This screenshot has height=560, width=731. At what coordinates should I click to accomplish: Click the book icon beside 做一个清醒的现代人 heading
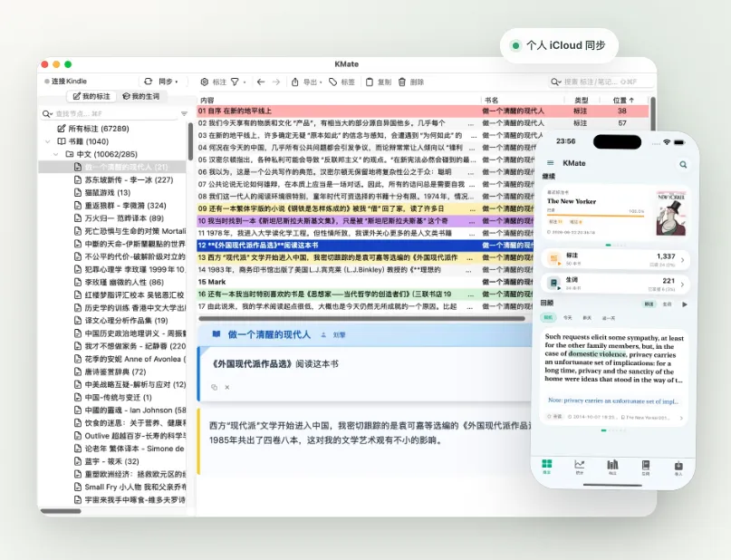216,333
